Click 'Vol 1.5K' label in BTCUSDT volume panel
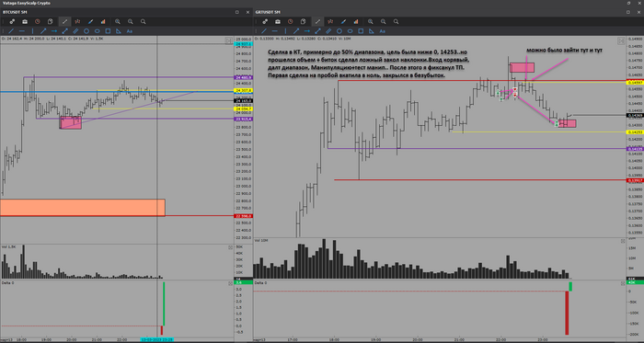 pyautogui.click(x=8, y=246)
